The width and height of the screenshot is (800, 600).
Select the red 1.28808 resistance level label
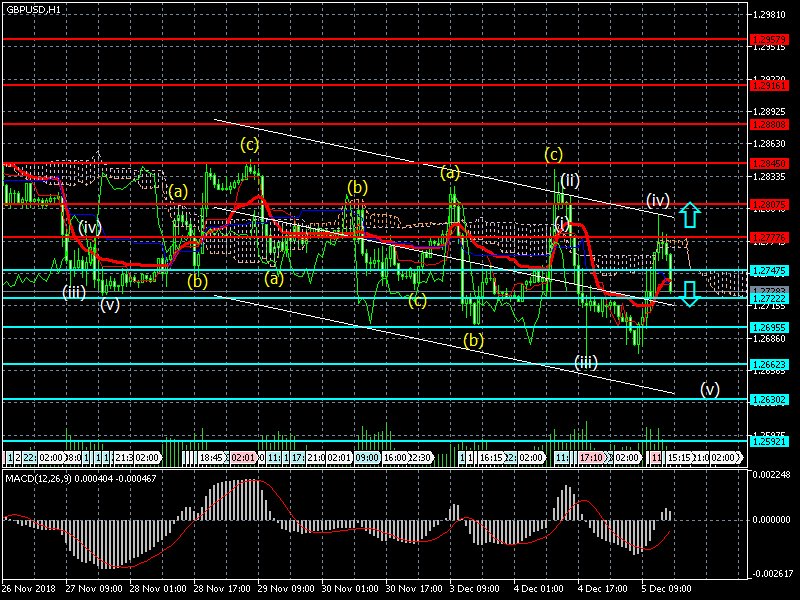coord(772,125)
